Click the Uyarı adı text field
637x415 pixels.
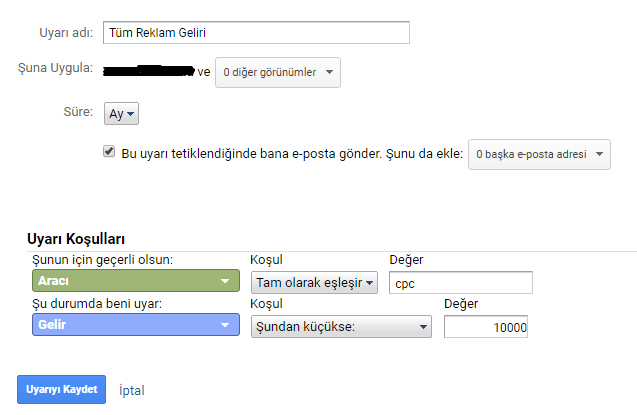pos(256,33)
